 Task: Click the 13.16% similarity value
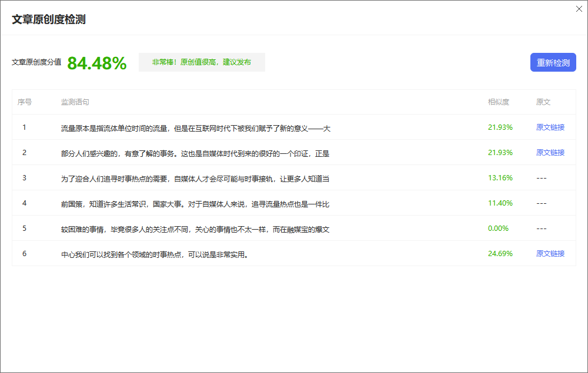pos(500,178)
